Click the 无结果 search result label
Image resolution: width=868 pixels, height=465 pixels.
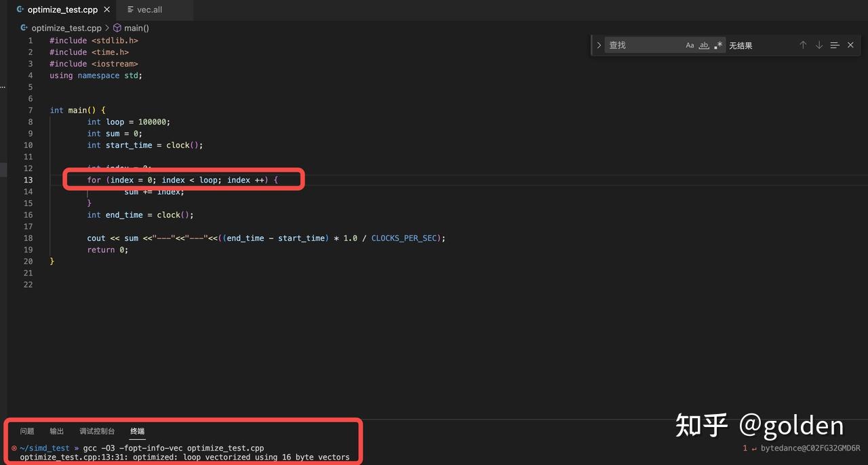click(741, 45)
